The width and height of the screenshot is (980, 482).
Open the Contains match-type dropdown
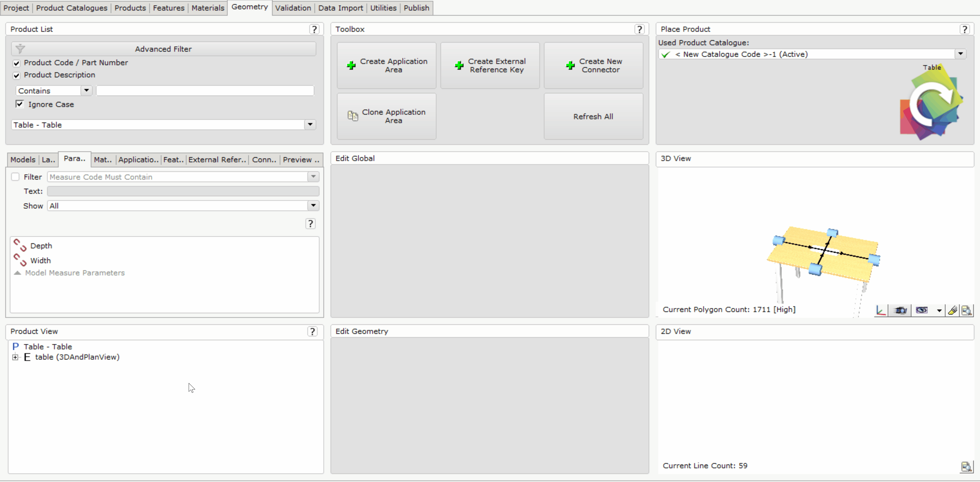point(86,90)
